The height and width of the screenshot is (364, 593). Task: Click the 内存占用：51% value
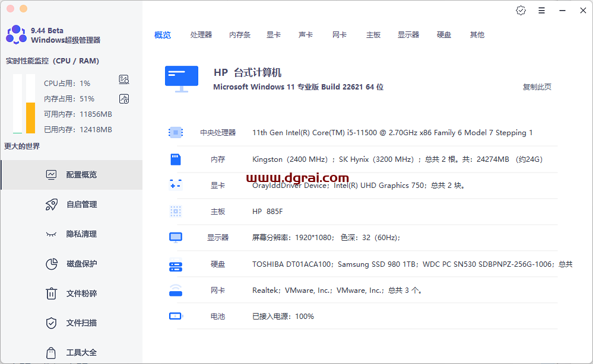[69, 98]
